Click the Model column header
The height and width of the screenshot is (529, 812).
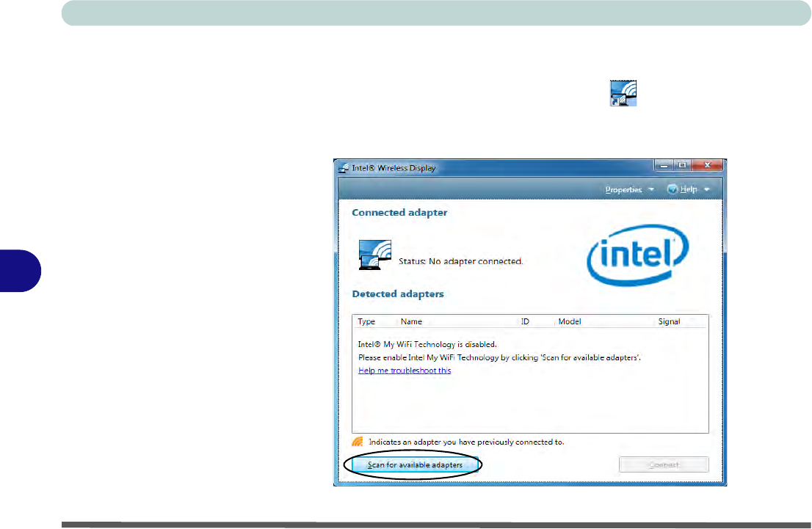tap(570, 321)
